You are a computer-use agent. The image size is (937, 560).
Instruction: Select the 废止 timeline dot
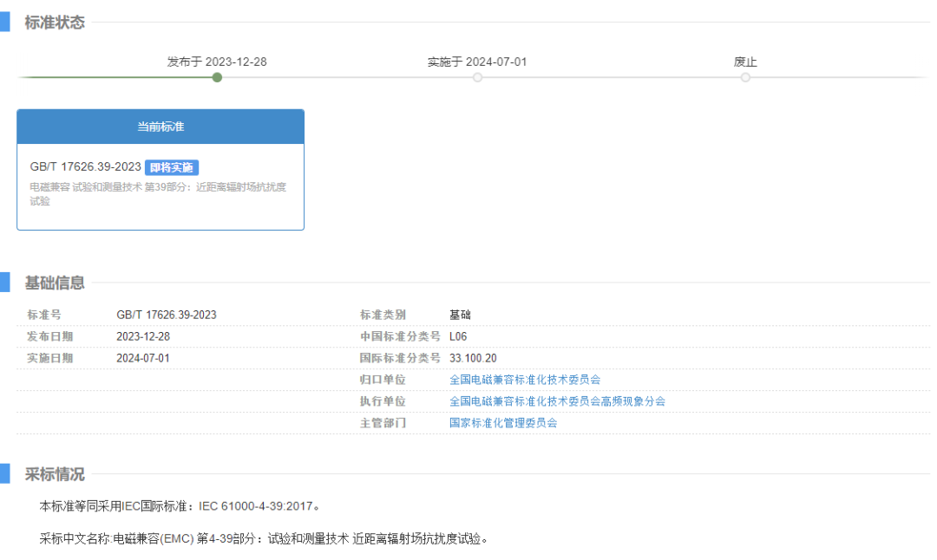coord(745,77)
